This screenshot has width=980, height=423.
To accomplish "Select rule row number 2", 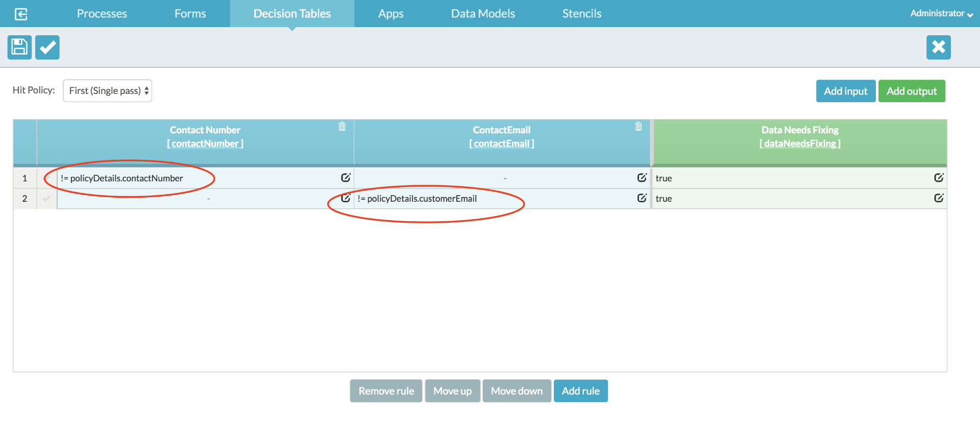I will pos(24,199).
